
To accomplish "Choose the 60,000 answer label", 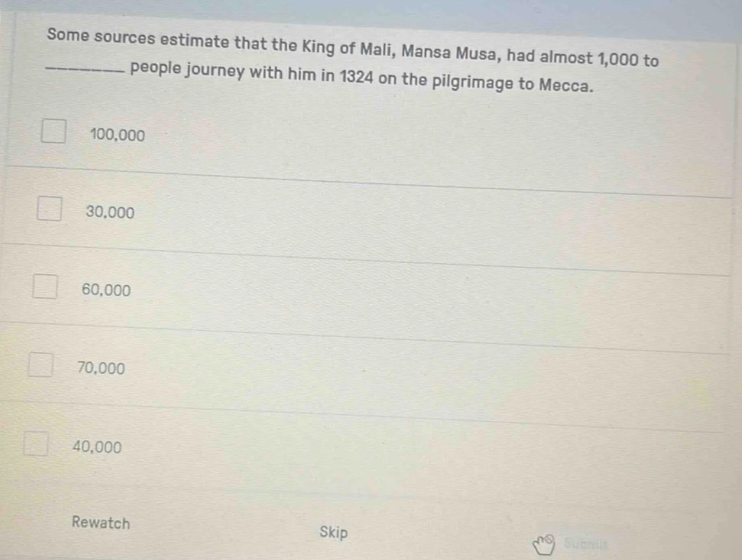I will click(x=105, y=289).
